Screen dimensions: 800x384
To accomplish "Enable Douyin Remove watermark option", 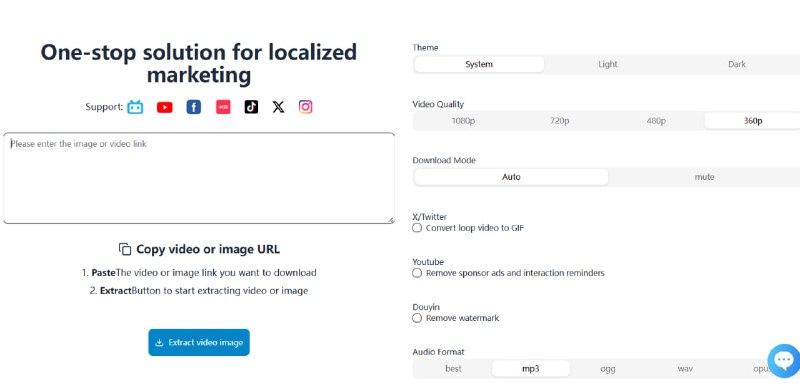I will click(x=417, y=318).
